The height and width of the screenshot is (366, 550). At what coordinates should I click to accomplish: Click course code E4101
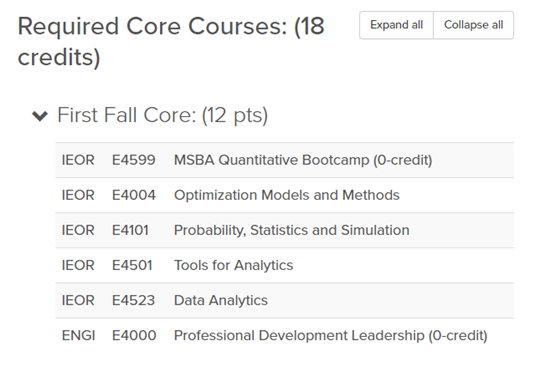[130, 230]
